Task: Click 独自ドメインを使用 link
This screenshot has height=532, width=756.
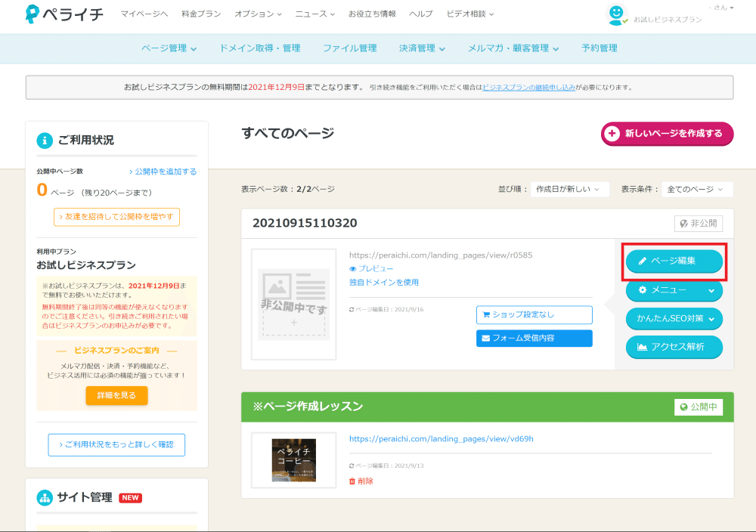Action: [384, 283]
